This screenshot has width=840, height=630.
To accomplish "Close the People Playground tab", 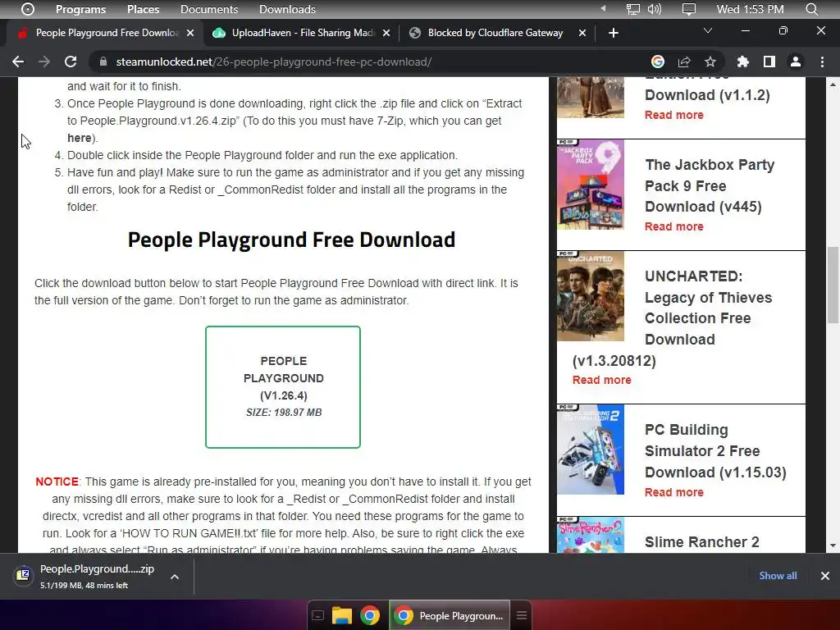I will point(190,33).
